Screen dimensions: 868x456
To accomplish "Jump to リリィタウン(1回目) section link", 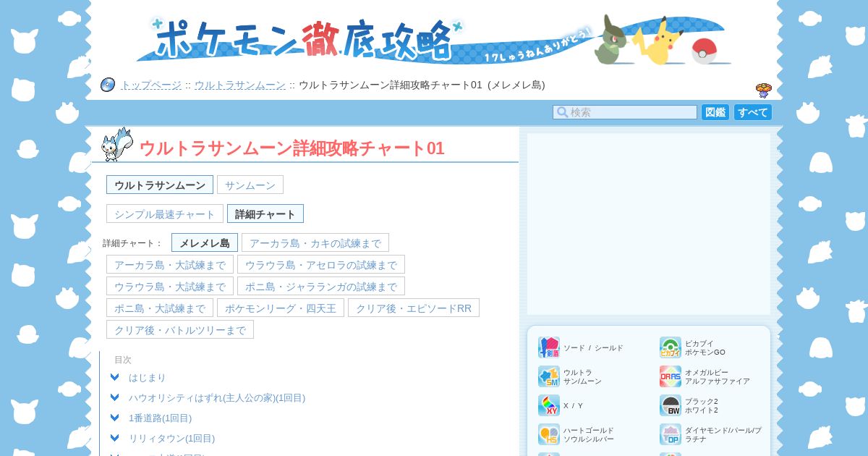I will [x=172, y=438].
